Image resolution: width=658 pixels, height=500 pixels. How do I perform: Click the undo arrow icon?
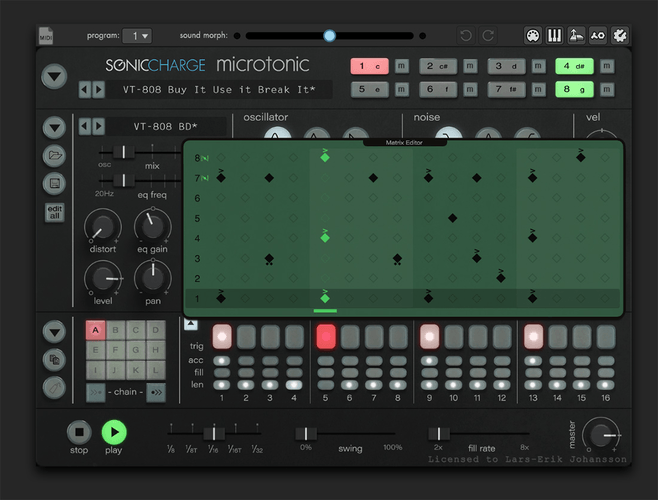(x=465, y=36)
